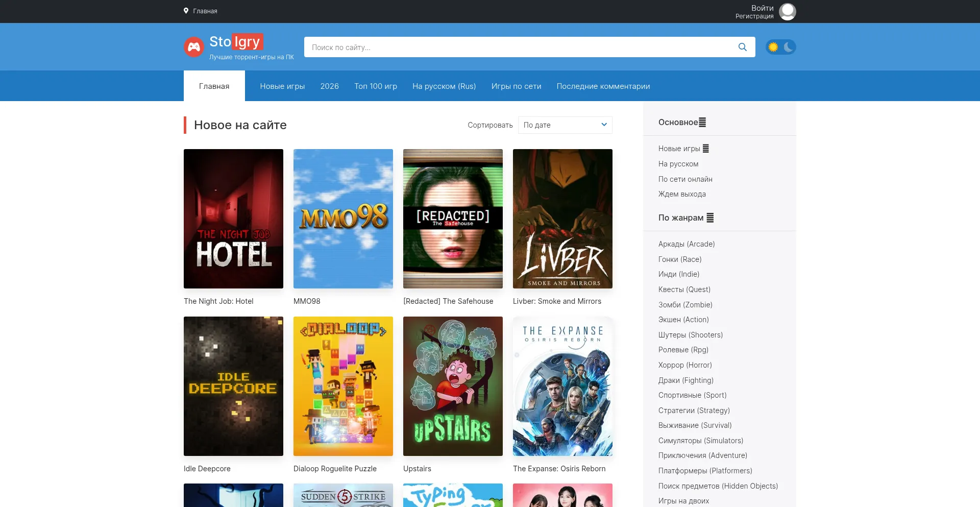Open the Стратегии (Strategy) genre
The width and height of the screenshot is (980, 507).
[x=694, y=411]
